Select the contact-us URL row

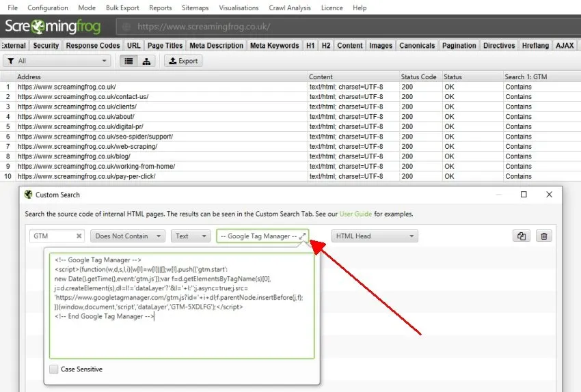point(290,96)
